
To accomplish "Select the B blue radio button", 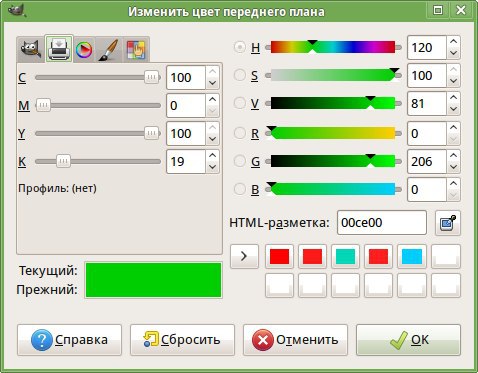I will (240, 189).
